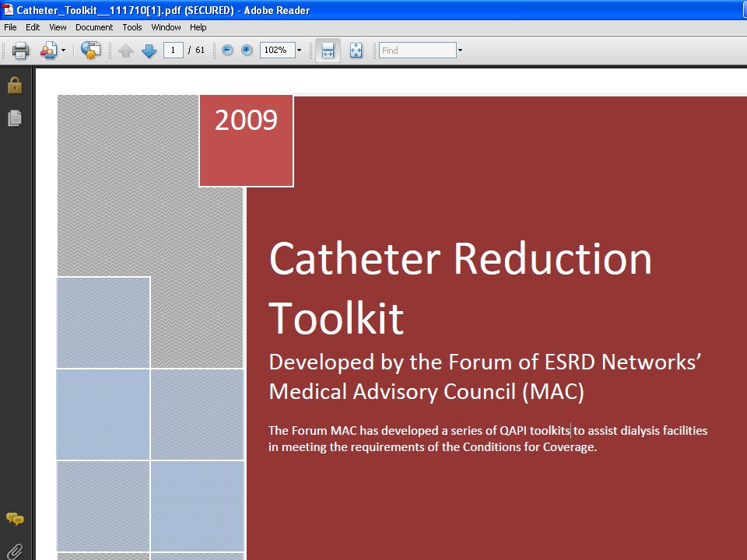Click the page number field showing 1
This screenshot has height=560, width=747.
pos(174,50)
